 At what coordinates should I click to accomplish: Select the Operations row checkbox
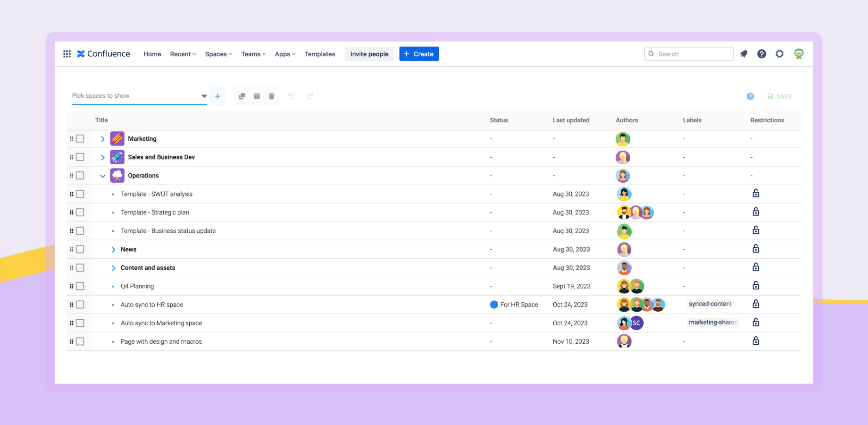point(80,176)
